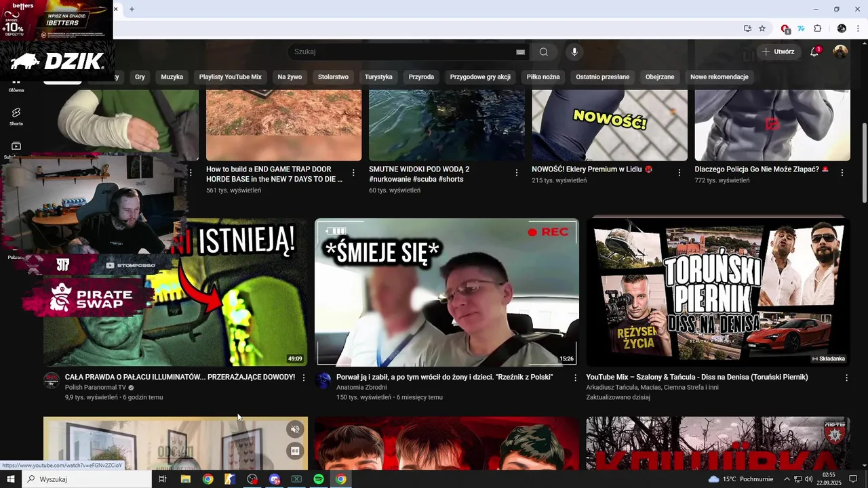Click the YouTube search magnifier button
This screenshot has width=868, height=488.
(x=543, y=52)
